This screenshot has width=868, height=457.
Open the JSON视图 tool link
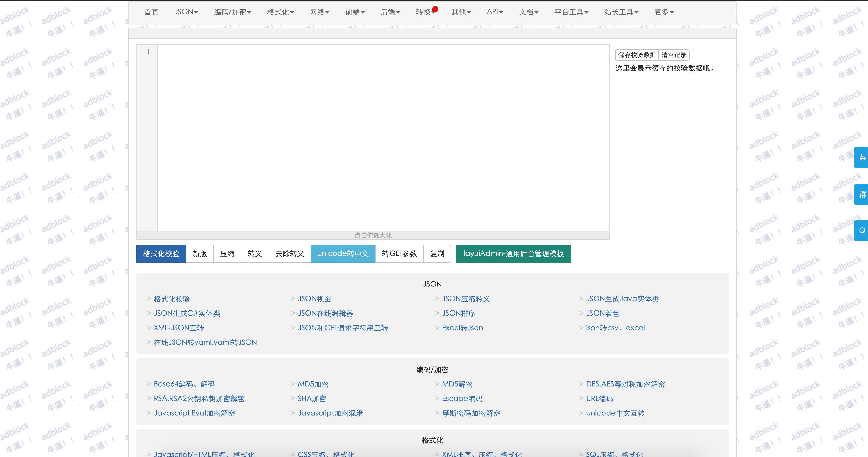pyautogui.click(x=314, y=299)
